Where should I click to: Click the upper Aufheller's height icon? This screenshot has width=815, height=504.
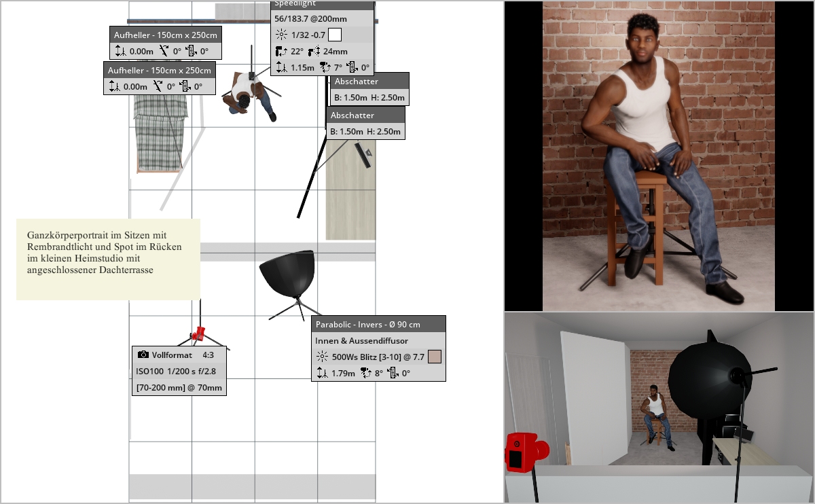(x=120, y=51)
